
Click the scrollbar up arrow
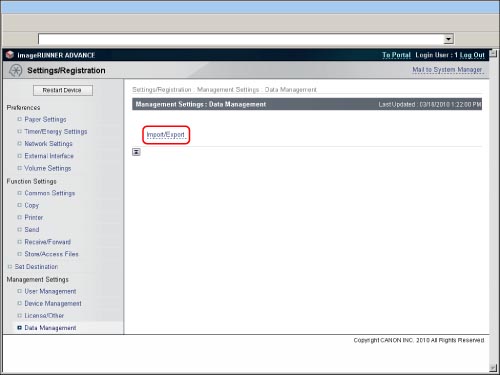tap(493, 53)
